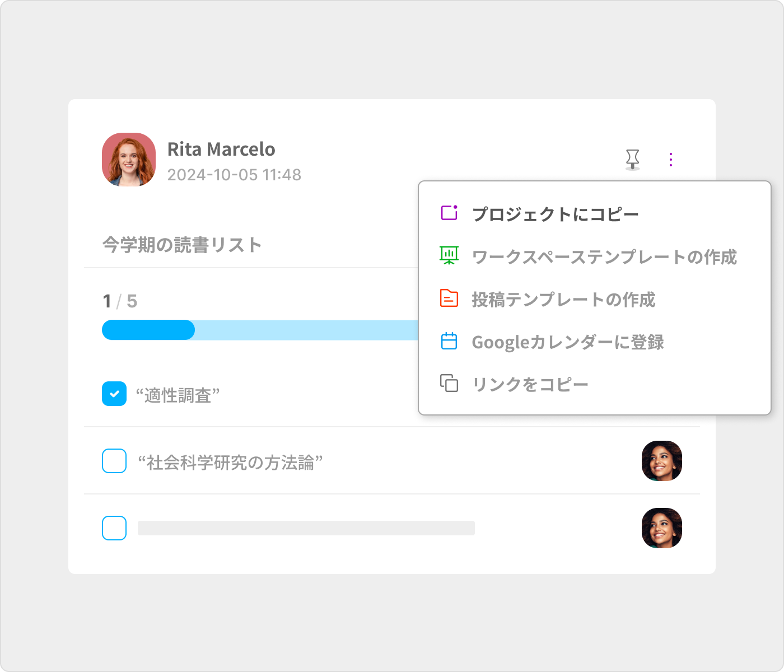Check the “社会科学研究の方法論” checkbox
The image size is (784, 672).
tap(114, 461)
